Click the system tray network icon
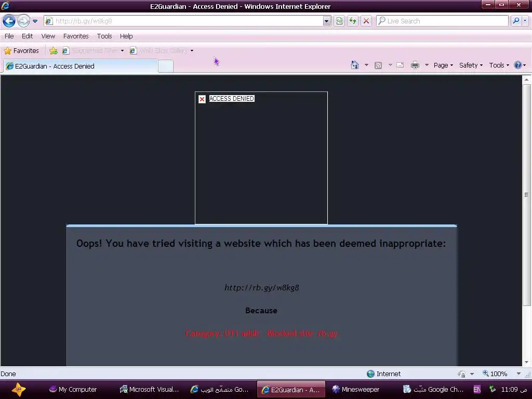The width and height of the screenshot is (532, 399). 493,389
